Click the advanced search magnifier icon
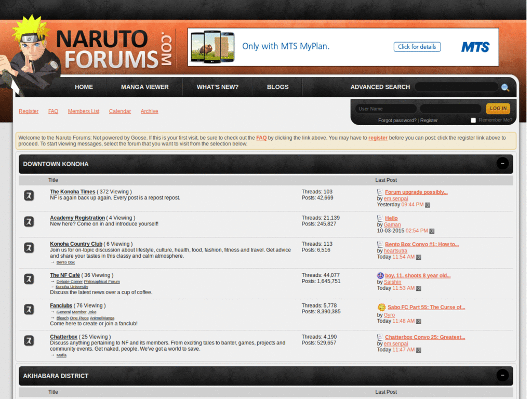The height and width of the screenshot is (399, 532). pos(506,88)
